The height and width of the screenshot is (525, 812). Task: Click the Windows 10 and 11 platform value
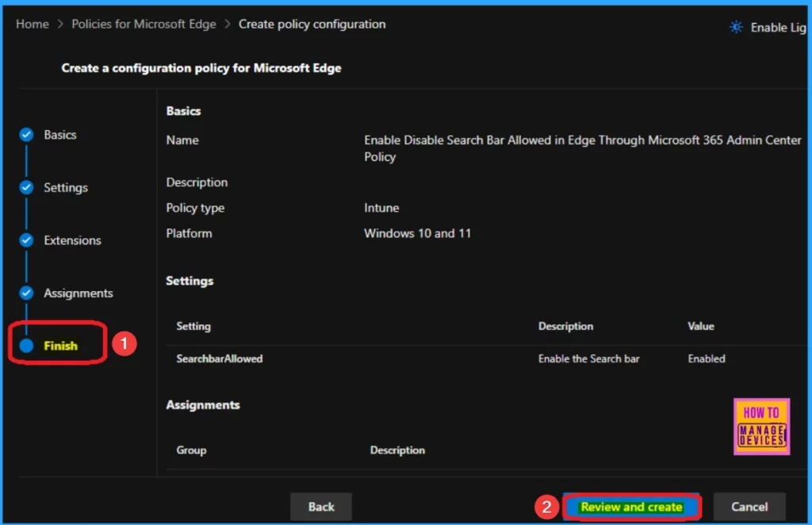click(x=417, y=233)
